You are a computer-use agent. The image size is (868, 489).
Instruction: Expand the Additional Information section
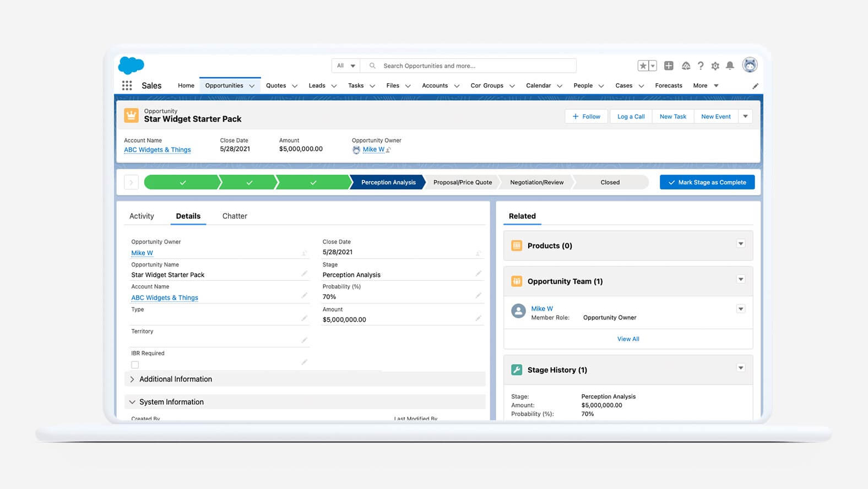pos(305,379)
